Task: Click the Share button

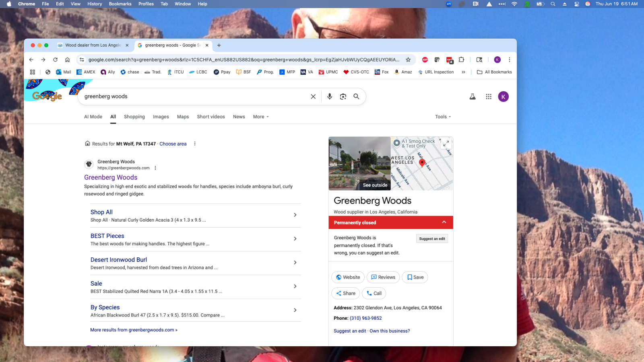Action: pyautogui.click(x=346, y=293)
